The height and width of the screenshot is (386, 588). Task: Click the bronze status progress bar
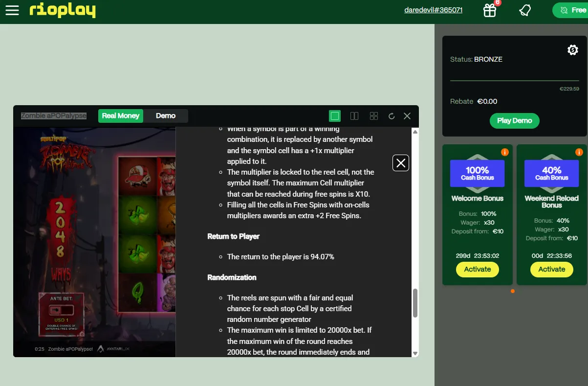pos(514,80)
